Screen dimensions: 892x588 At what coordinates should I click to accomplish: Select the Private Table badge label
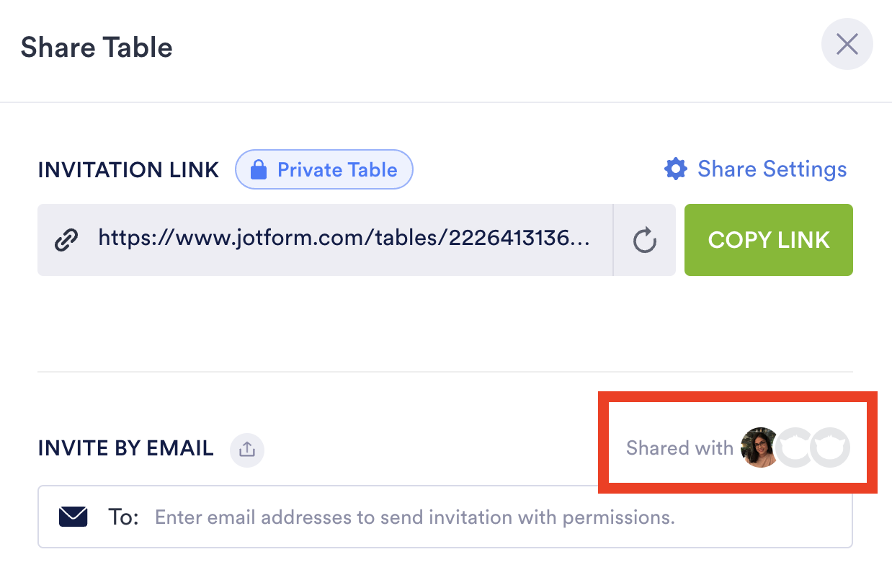(x=337, y=170)
